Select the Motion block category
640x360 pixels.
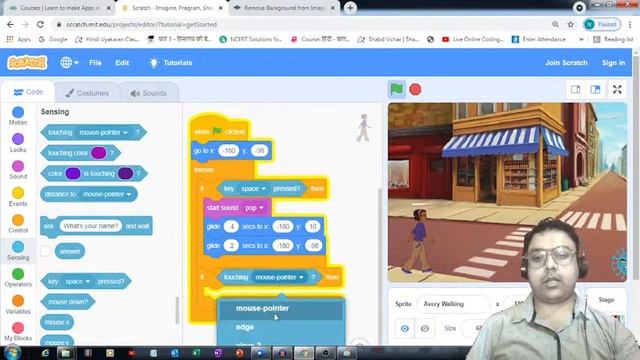(x=18, y=116)
